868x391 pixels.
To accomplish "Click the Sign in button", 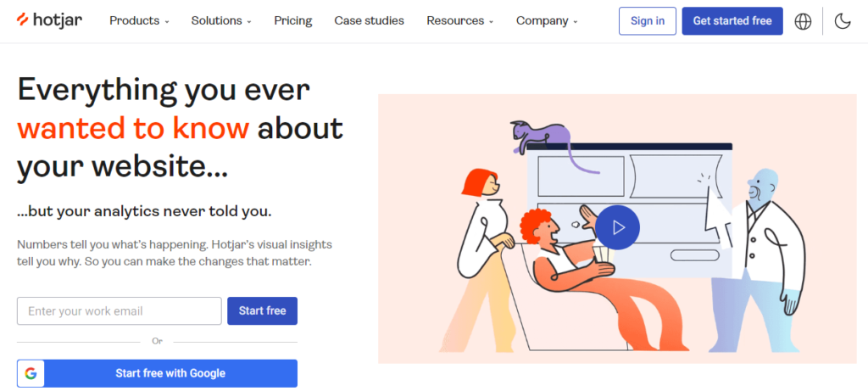I will pos(648,21).
